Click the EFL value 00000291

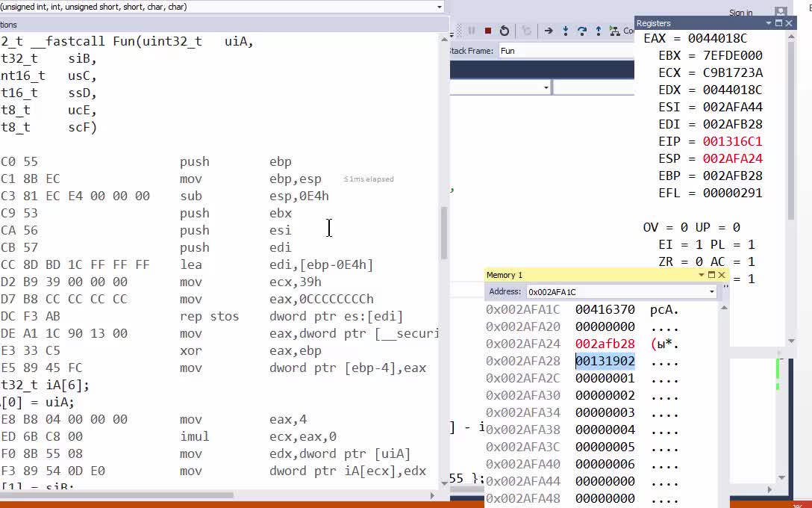tap(732, 193)
